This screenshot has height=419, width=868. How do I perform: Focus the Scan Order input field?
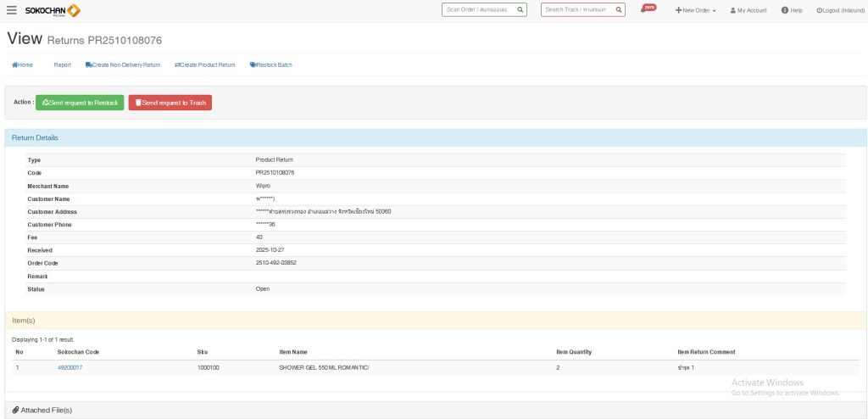(479, 10)
